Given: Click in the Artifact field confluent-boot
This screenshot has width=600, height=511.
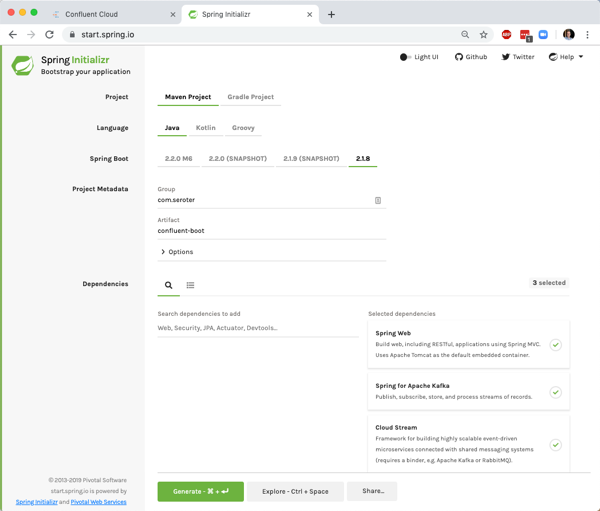Looking at the screenshot, I should click(272, 231).
